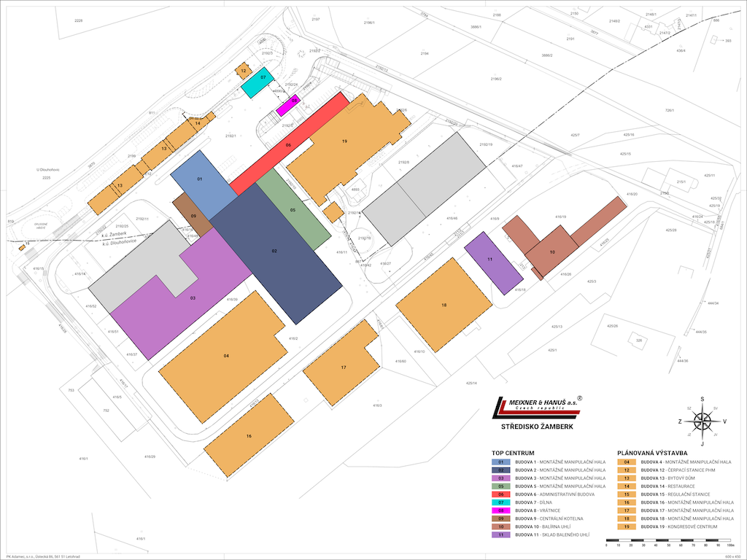This screenshot has height=560, width=747.
Task: Click legend swatch 09 for Centrální kotelna
Action: click(x=501, y=518)
